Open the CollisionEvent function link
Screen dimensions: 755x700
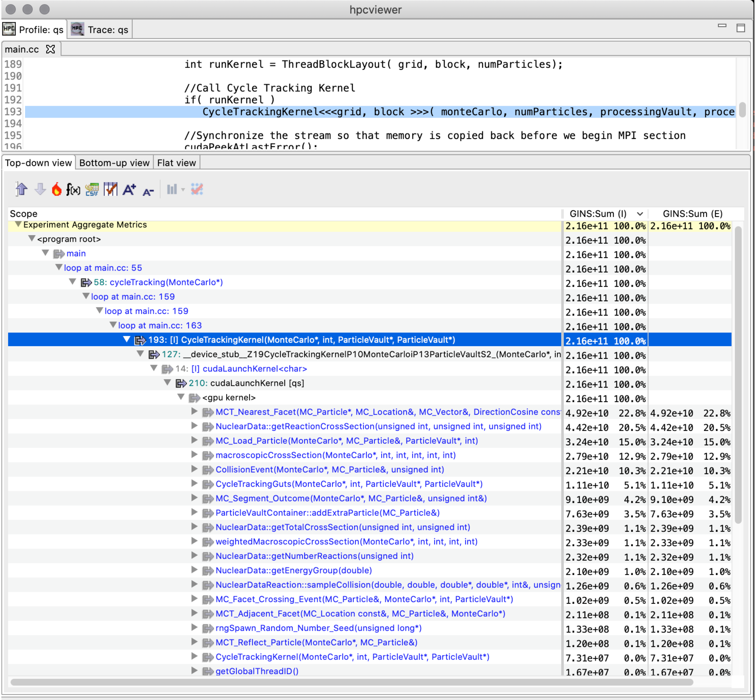[329, 469]
